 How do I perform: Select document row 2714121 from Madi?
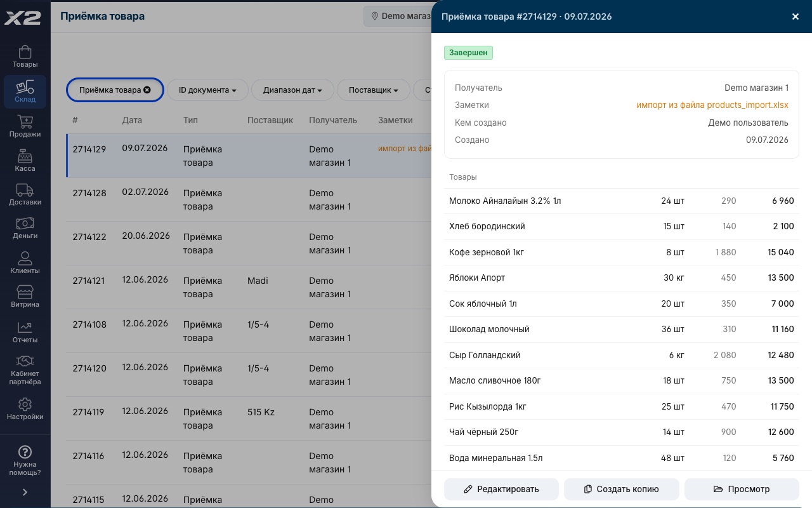click(x=249, y=287)
